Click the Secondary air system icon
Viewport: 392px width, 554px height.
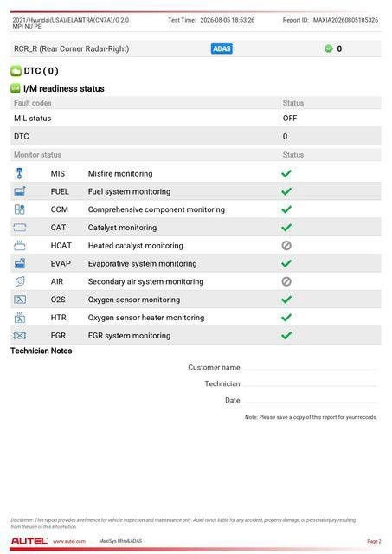coord(20,281)
